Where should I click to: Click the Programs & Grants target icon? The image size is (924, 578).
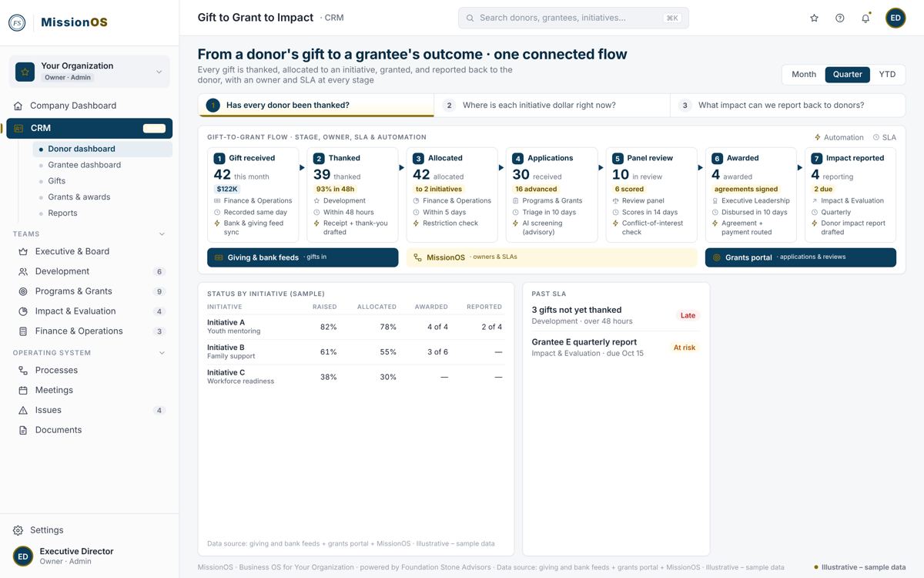(23, 291)
